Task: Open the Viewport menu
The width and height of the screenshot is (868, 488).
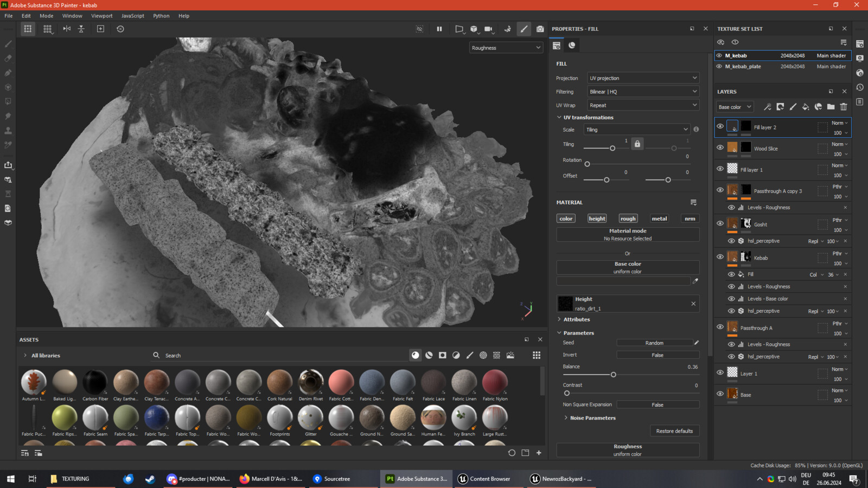Action: (x=102, y=16)
